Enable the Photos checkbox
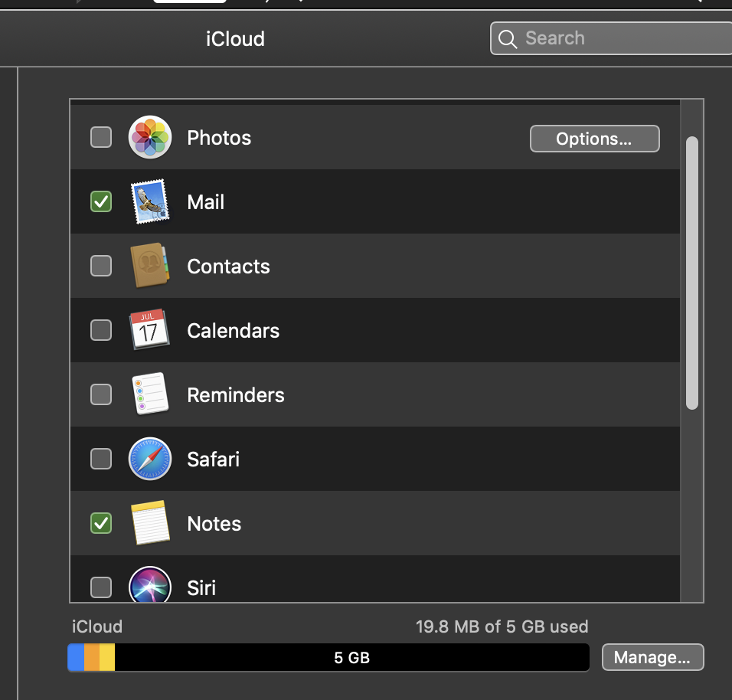This screenshot has height=700, width=732. coord(101,137)
